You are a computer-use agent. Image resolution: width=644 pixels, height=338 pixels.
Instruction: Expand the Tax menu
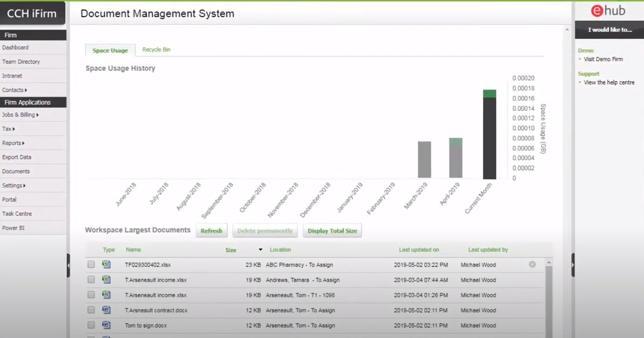[x=8, y=128]
